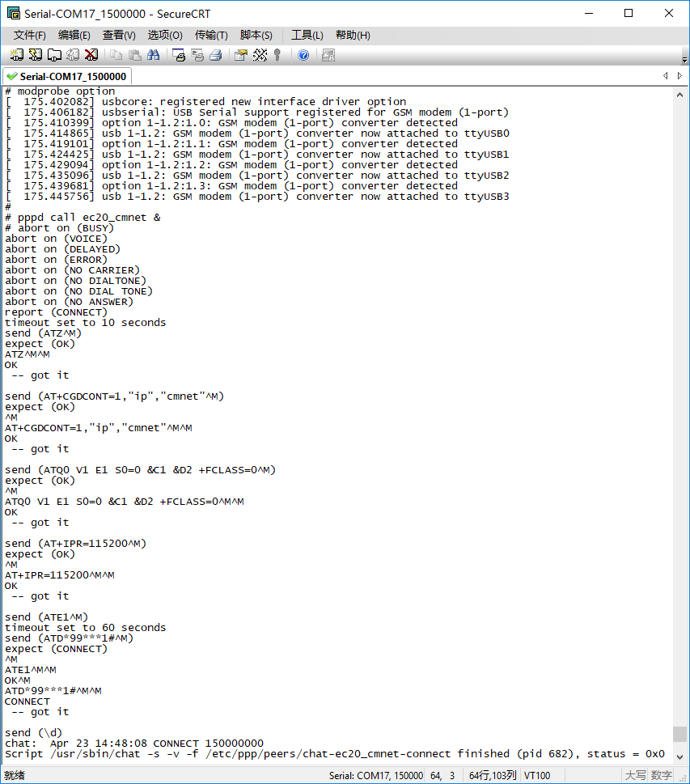Click the Paste toolbar icon
Image resolution: width=690 pixels, height=784 pixels.
pos(134,55)
